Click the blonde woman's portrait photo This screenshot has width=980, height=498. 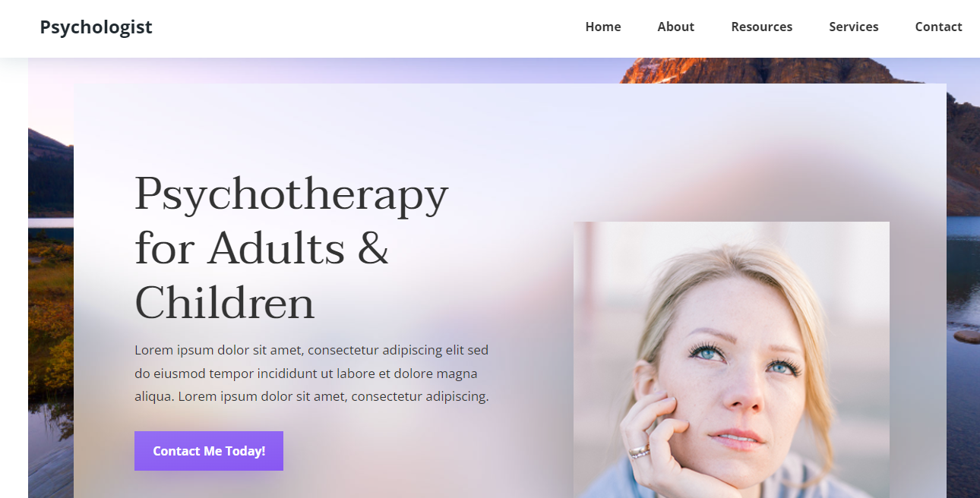732,360
